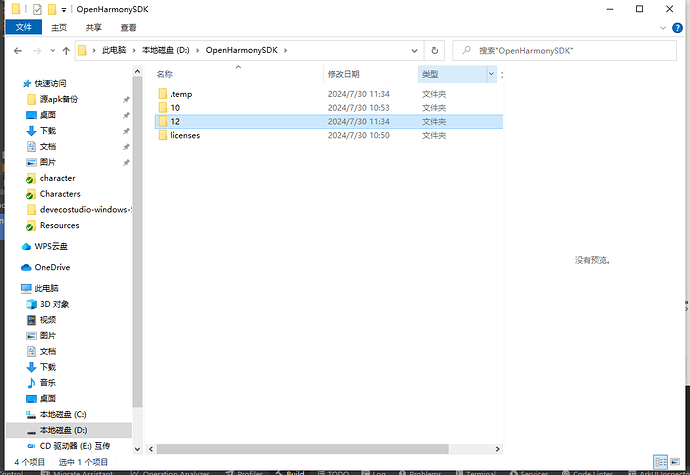Open the 主页 ribbon tab

click(x=59, y=28)
